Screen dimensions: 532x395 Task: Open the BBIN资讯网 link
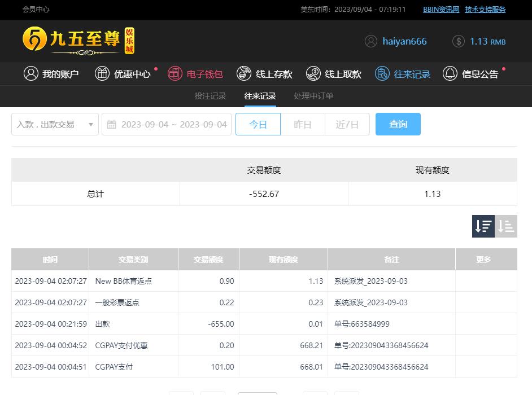tap(441, 10)
